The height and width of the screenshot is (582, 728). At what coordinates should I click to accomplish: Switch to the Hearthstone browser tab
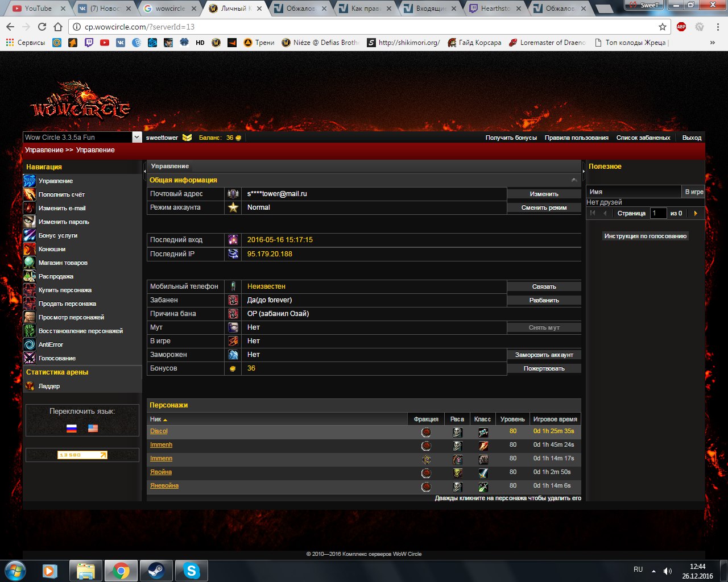pos(495,9)
